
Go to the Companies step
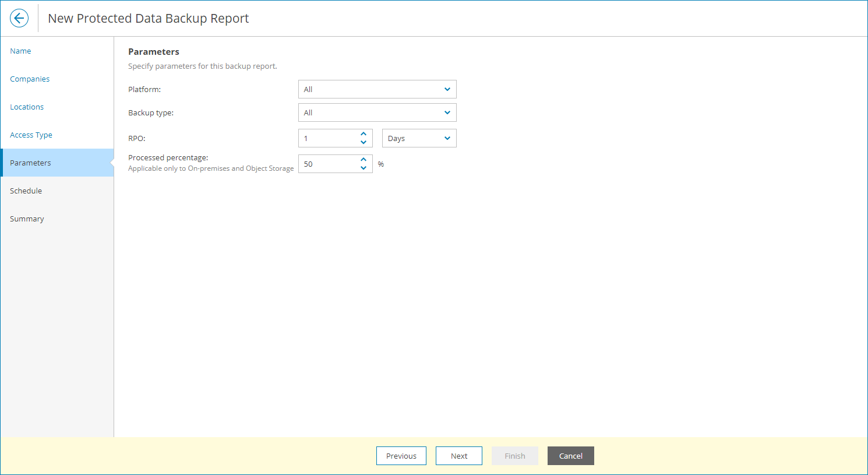click(30, 79)
